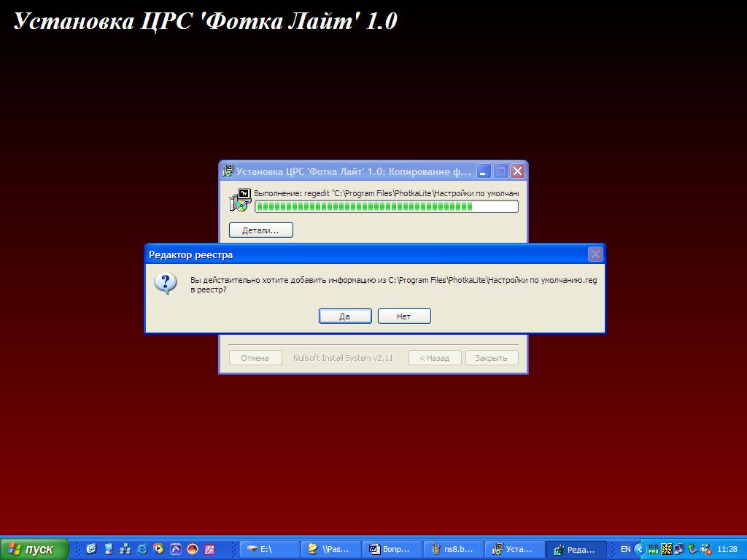Minimize the installer window
The height and width of the screenshot is (560, 747).
(484, 171)
